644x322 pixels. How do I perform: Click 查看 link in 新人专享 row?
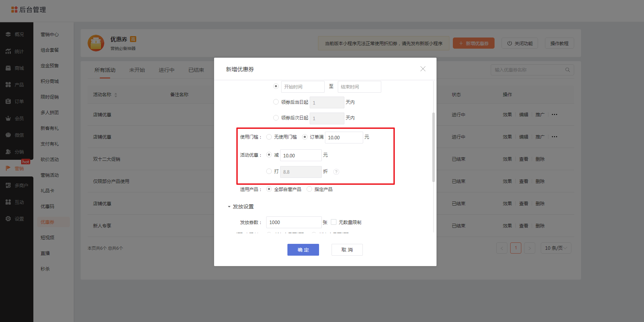tap(524, 226)
